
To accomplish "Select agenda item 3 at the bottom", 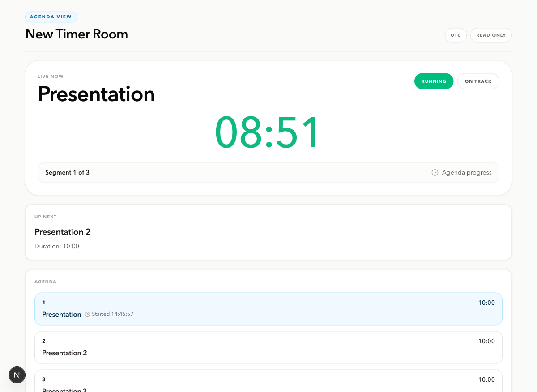I will (x=268, y=381).
